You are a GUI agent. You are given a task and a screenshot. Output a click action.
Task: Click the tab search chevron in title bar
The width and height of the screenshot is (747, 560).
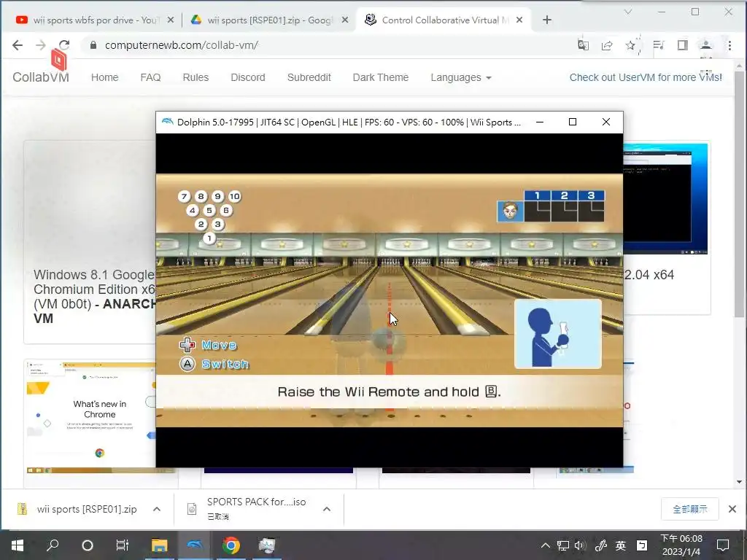click(628, 12)
